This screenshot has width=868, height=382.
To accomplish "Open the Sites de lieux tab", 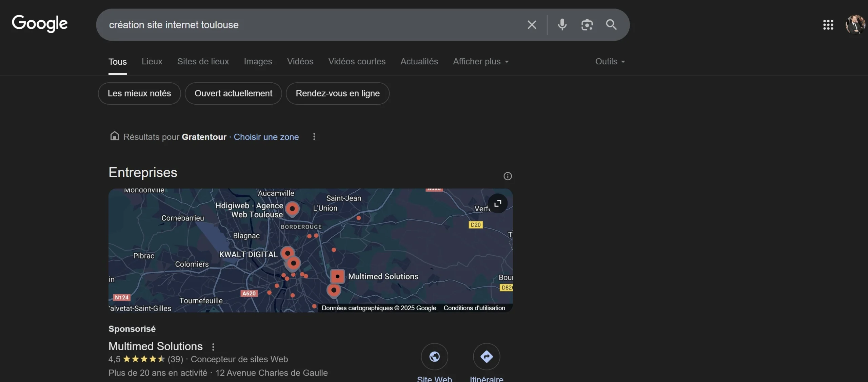I will pyautogui.click(x=203, y=62).
